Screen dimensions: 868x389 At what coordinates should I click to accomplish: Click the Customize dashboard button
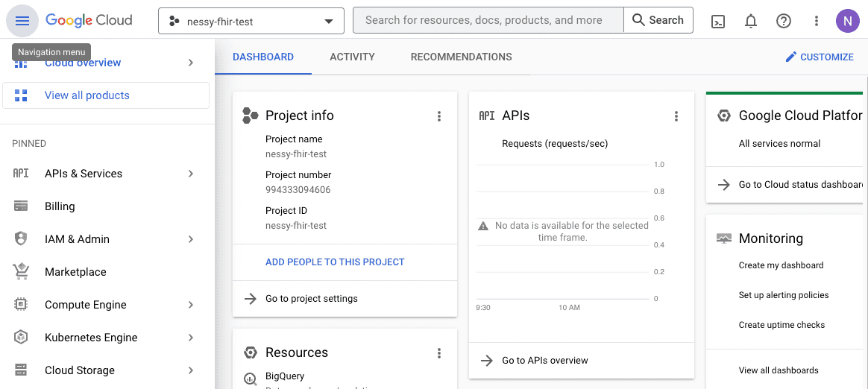(x=820, y=57)
